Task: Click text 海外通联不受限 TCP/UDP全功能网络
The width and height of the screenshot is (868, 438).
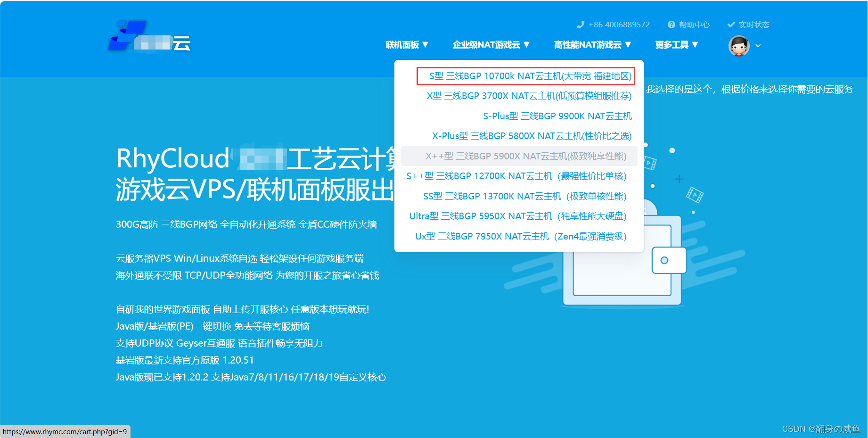Action: [x=247, y=275]
